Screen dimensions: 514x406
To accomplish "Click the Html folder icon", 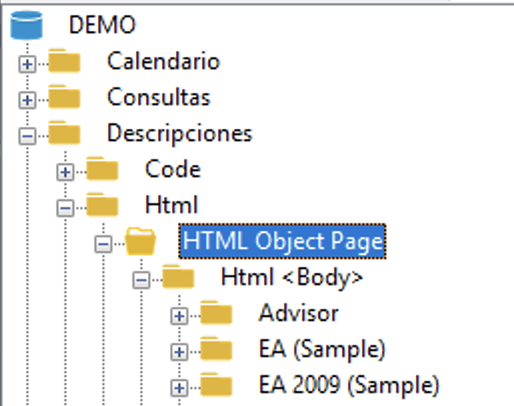I will [x=102, y=205].
